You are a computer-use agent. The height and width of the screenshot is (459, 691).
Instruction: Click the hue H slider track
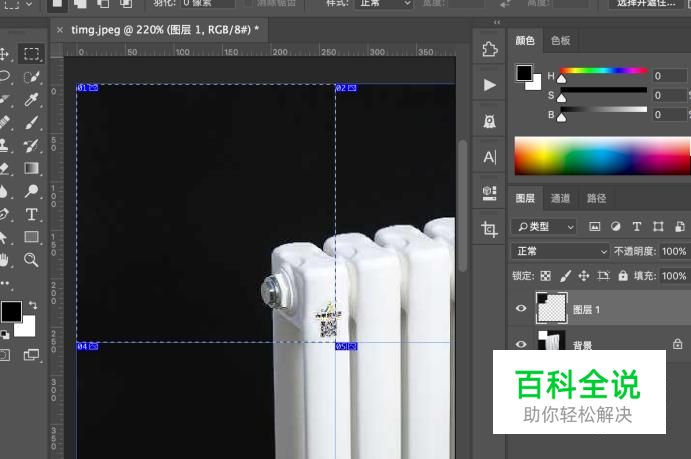tap(603, 70)
